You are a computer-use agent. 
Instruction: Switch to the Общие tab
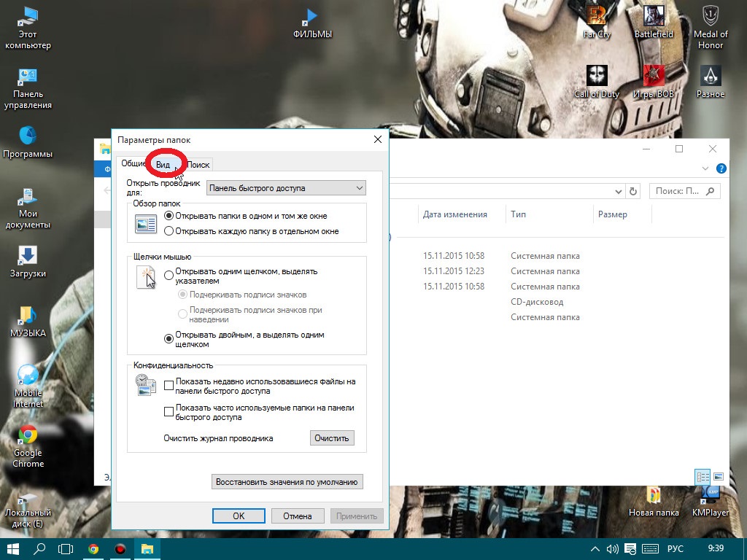[133, 163]
